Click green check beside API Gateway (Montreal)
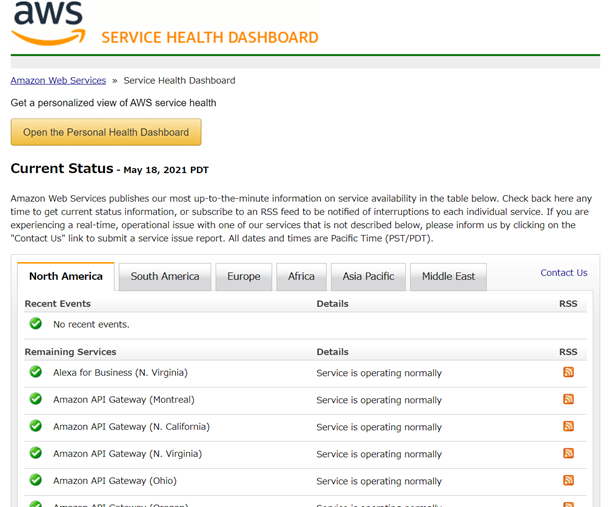 pos(36,398)
